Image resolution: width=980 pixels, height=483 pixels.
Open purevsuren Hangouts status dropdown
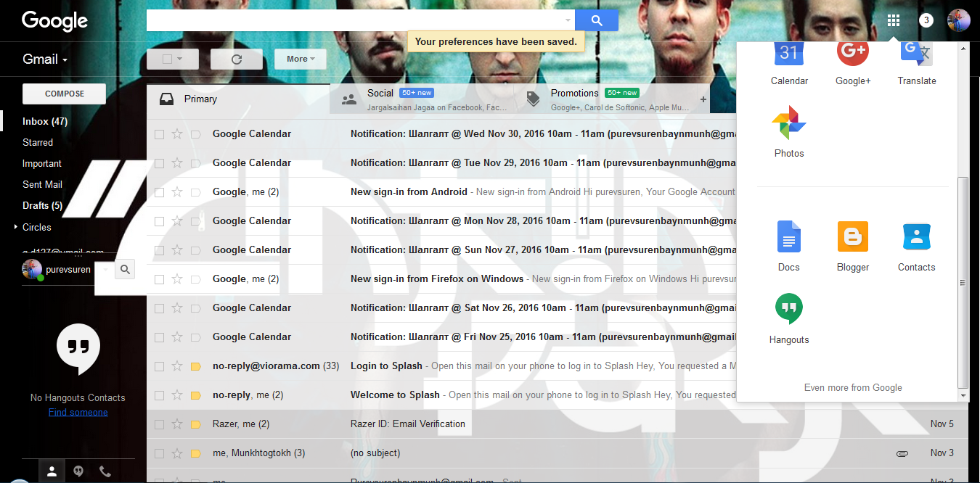point(105,270)
